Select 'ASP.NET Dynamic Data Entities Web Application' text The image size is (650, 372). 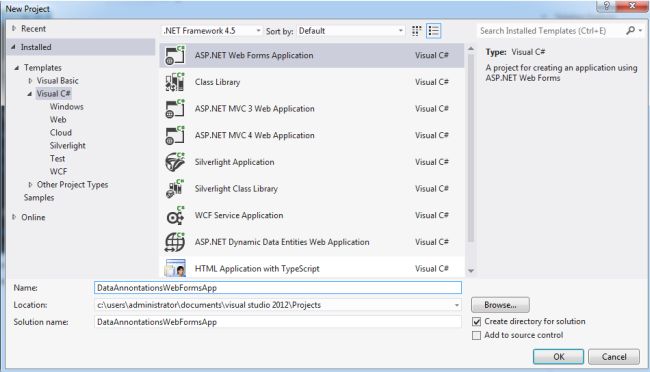[x=282, y=242]
